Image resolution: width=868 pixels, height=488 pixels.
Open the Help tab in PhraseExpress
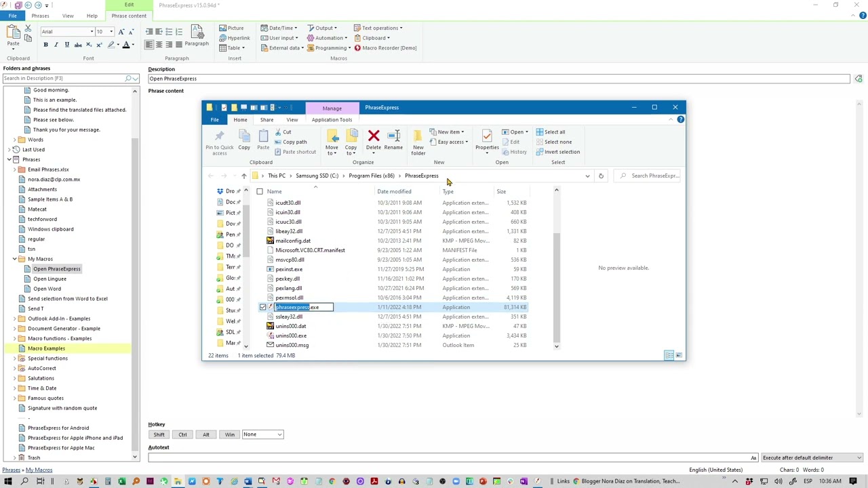click(92, 16)
